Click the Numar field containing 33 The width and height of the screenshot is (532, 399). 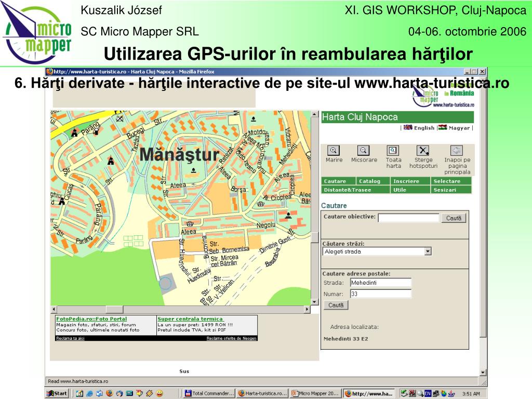(381, 294)
